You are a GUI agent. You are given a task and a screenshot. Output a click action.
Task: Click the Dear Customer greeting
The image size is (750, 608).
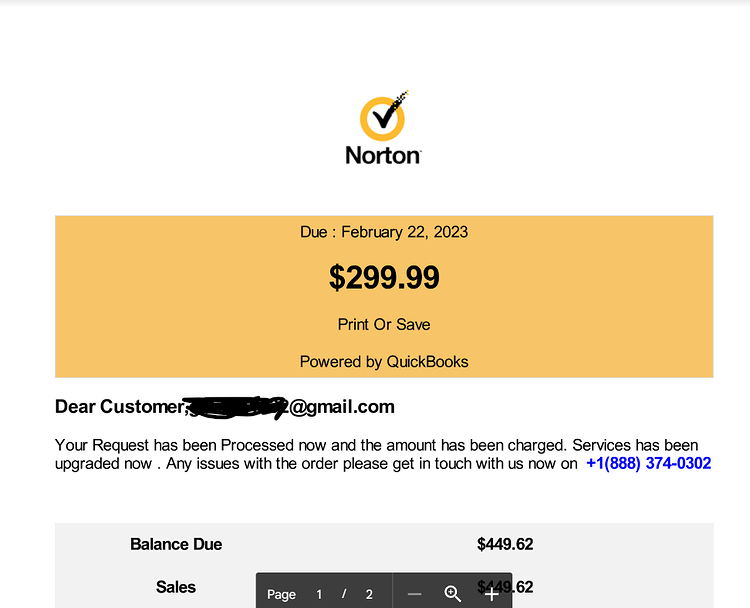[120, 407]
